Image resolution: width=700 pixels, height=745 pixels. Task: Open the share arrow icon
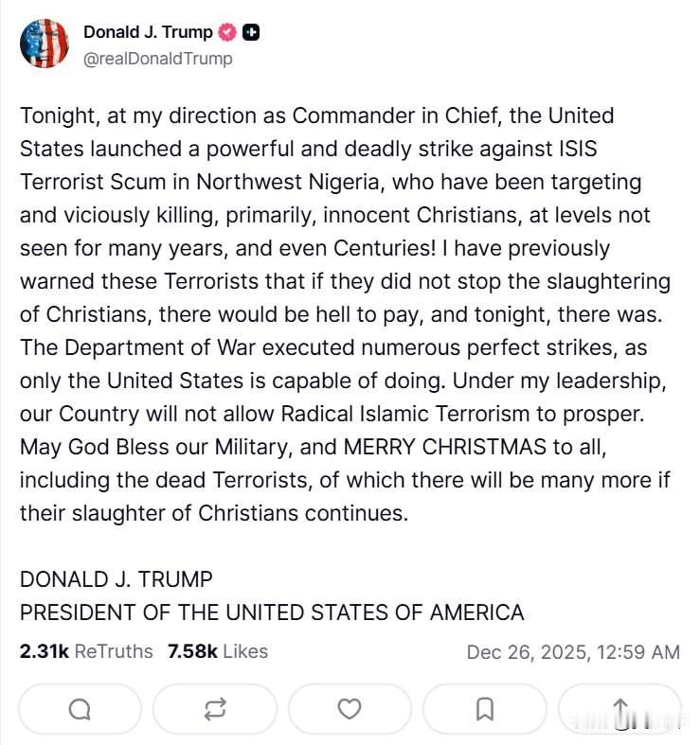tap(620, 708)
